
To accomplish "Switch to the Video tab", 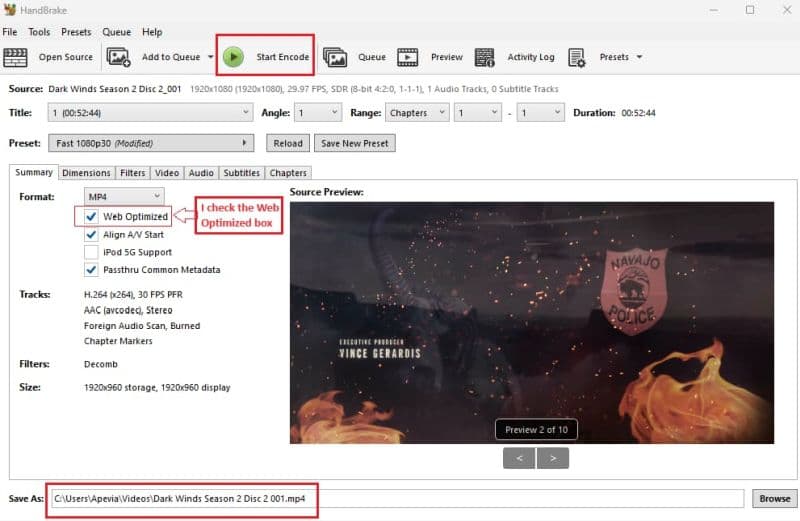I will pos(167,173).
